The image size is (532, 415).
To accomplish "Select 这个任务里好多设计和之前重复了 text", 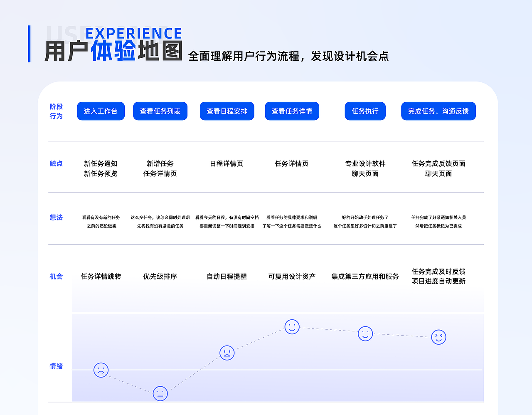I will tap(365, 226).
